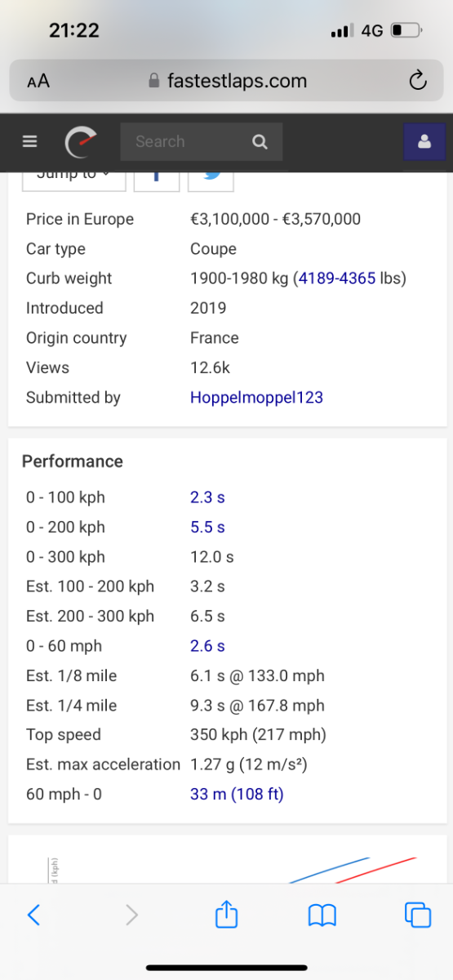
Task: Tap the search magnifier icon
Action: 260,142
